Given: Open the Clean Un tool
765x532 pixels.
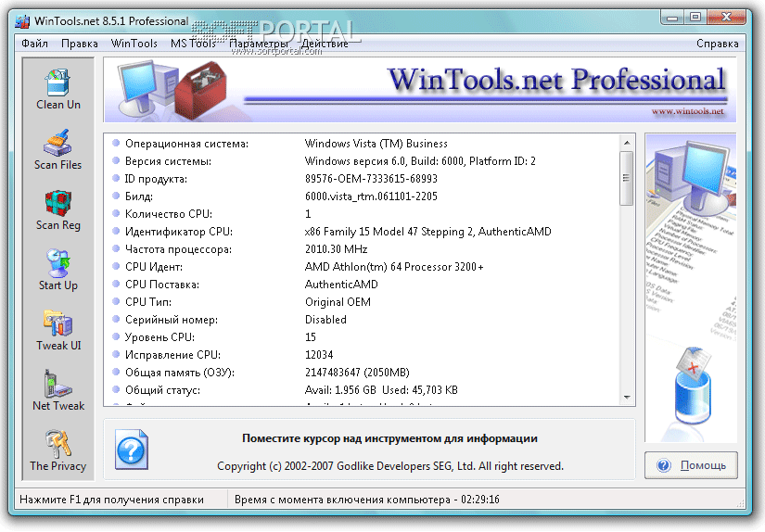Looking at the screenshot, I should click(58, 90).
